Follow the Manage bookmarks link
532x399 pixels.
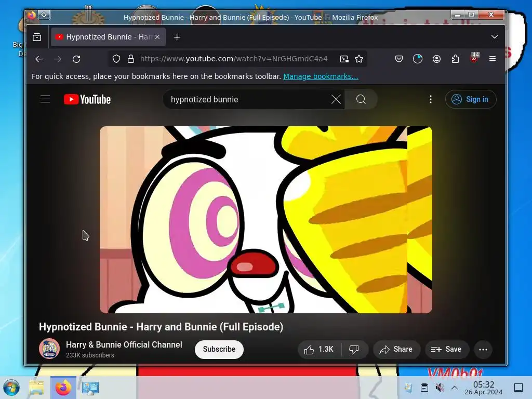click(321, 76)
